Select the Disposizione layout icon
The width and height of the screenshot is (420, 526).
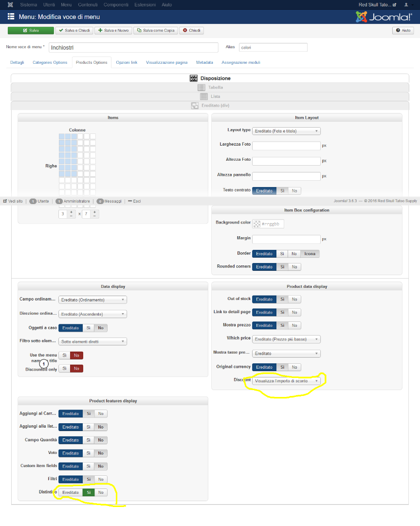(x=193, y=78)
